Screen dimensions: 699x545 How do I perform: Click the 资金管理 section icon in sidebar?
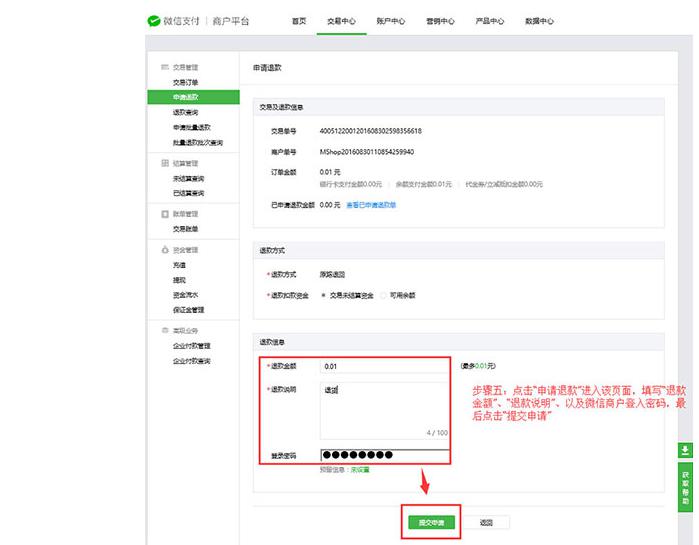click(164, 250)
